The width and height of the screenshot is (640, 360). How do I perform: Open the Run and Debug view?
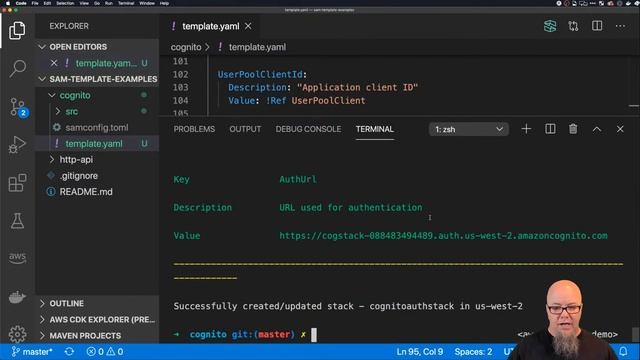pos(17,145)
